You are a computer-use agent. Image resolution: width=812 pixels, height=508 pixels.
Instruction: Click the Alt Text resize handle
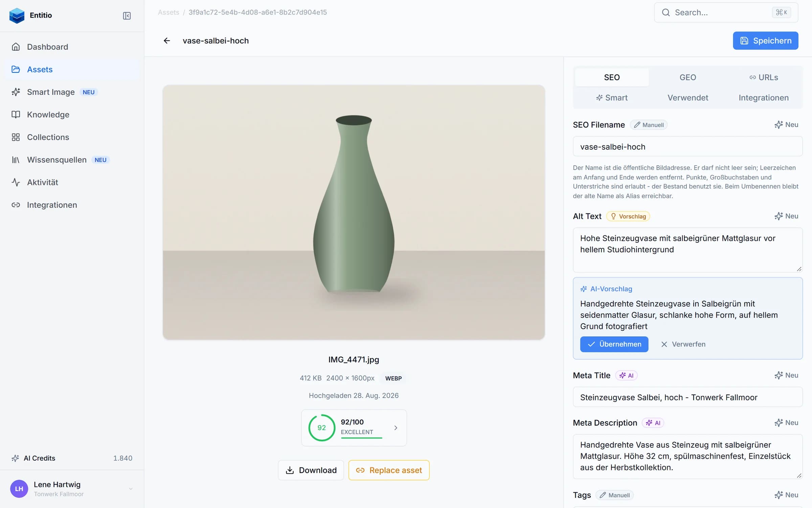pyautogui.click(x=799, y=269)
